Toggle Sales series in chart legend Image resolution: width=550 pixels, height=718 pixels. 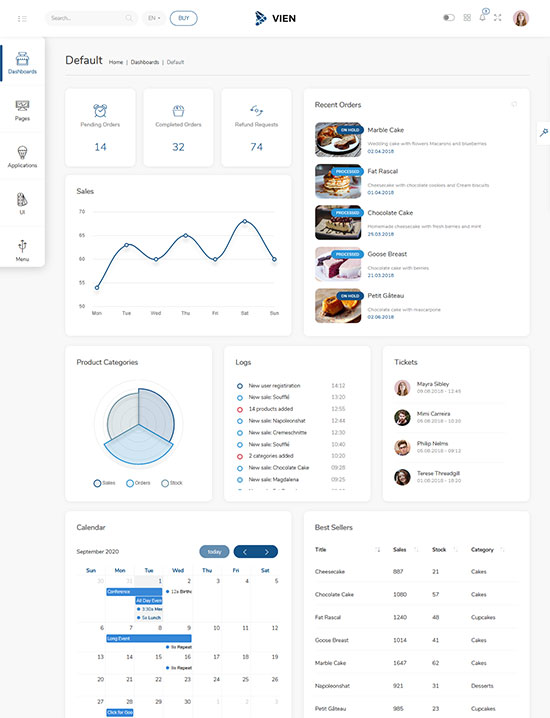tap(104, 483)
